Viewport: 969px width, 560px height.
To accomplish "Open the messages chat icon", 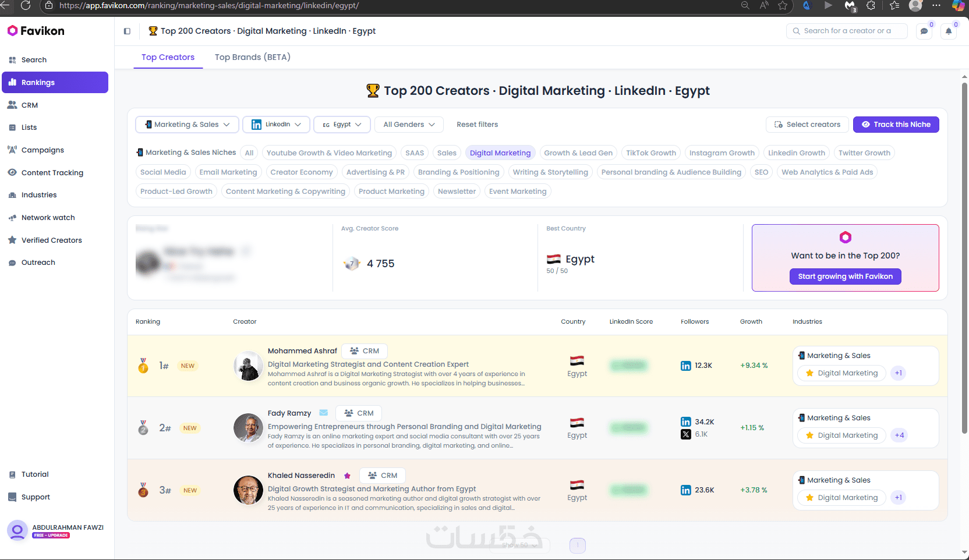I will point(924,31).
